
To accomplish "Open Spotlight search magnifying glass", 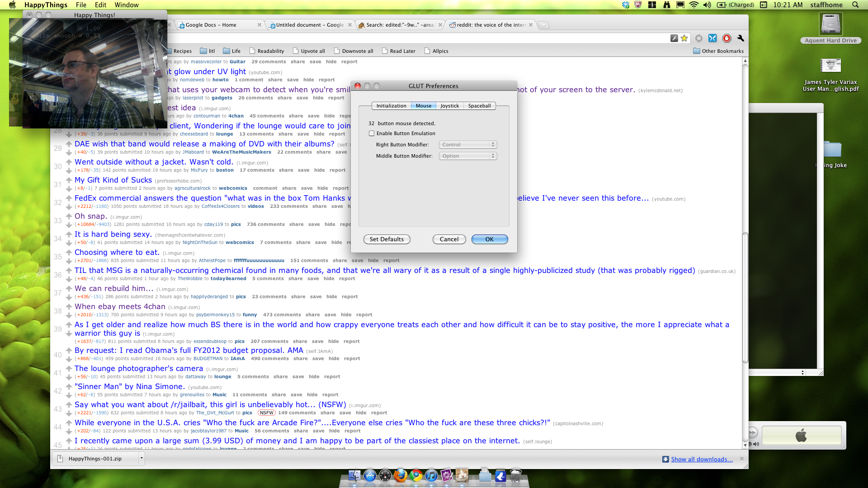I will (x=855, y=5).
